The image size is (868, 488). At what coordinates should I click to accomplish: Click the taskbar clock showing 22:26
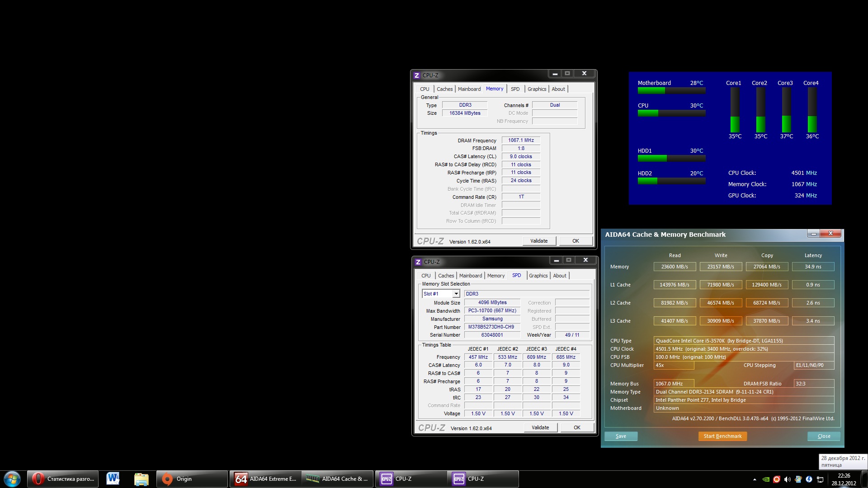tap(844, 479)
